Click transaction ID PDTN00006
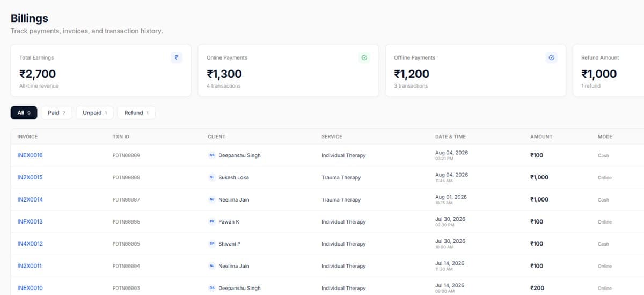This screenshot has width=644, height=295. pos(126,222)
